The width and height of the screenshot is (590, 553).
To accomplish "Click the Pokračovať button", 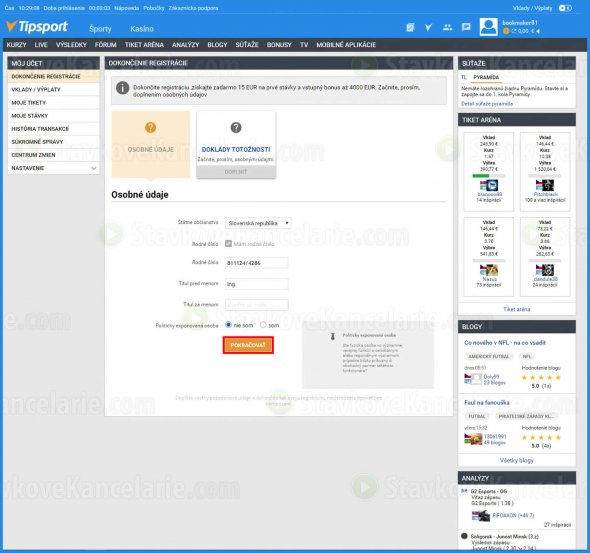I will pyautogui.click(x=248, y=345).
